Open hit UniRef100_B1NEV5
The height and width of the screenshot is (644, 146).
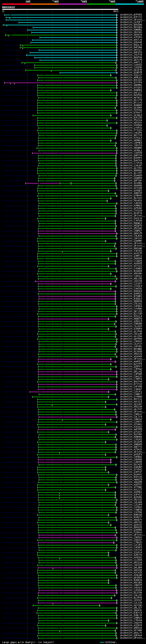[x=131, y=72]
